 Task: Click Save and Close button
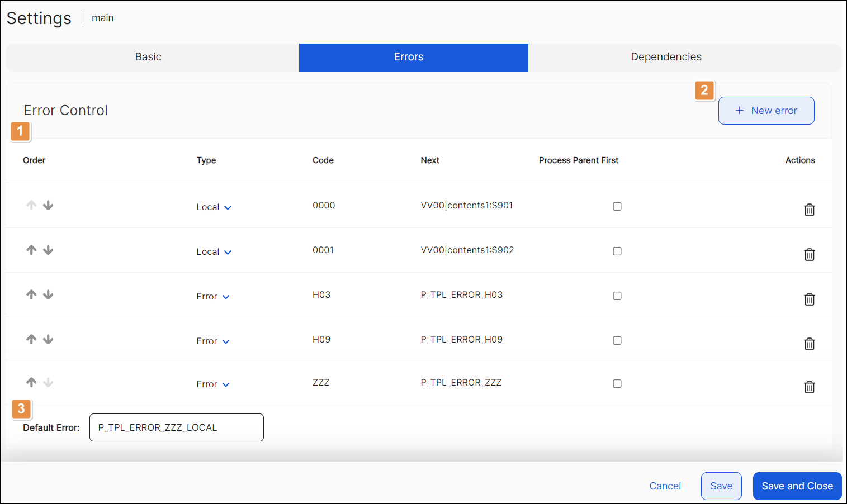coord(797,486)
